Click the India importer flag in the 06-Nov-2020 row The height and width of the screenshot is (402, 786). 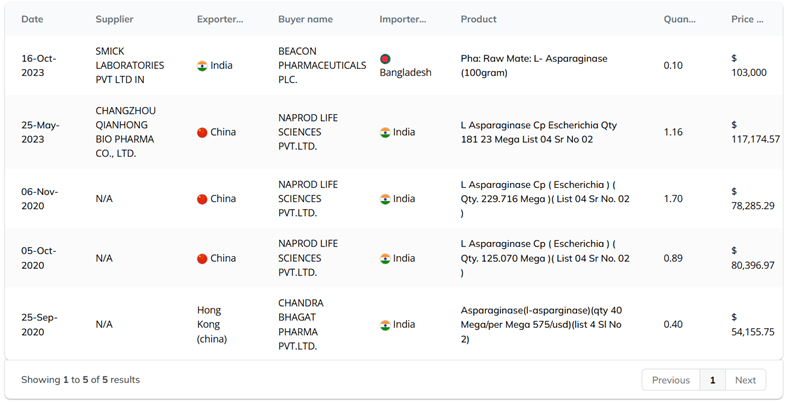[385, 199]
